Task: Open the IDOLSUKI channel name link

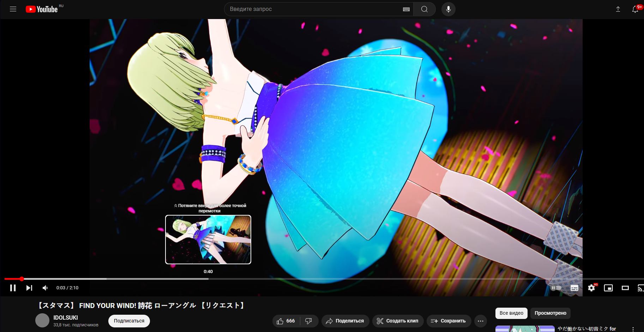Action: point(66,318)
